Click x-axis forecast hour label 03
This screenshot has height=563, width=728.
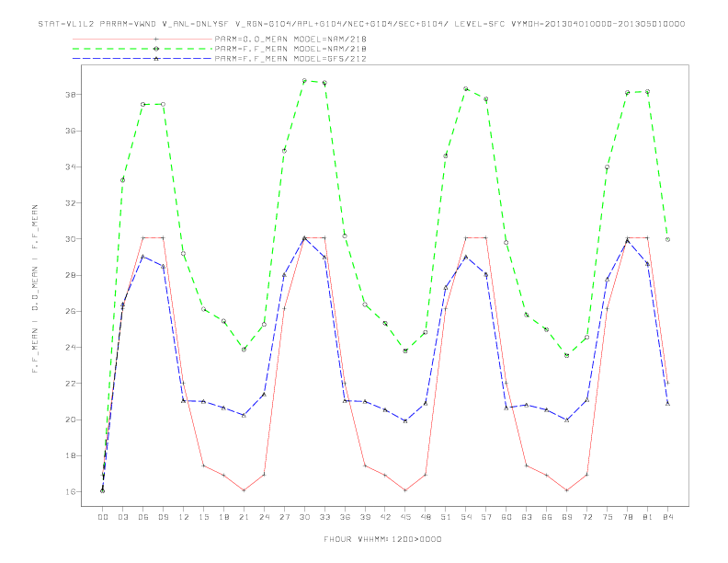[123, 517]
